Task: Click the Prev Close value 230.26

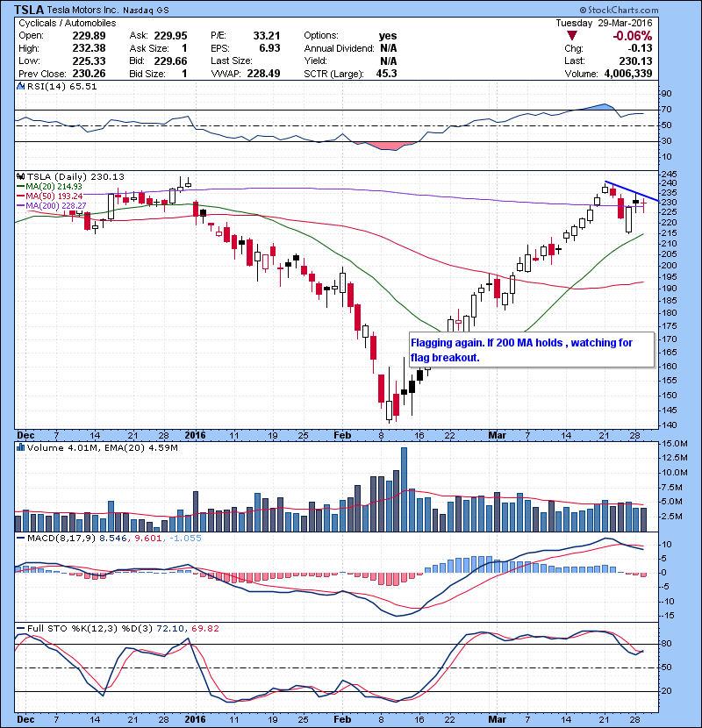Action: point(89,74)
